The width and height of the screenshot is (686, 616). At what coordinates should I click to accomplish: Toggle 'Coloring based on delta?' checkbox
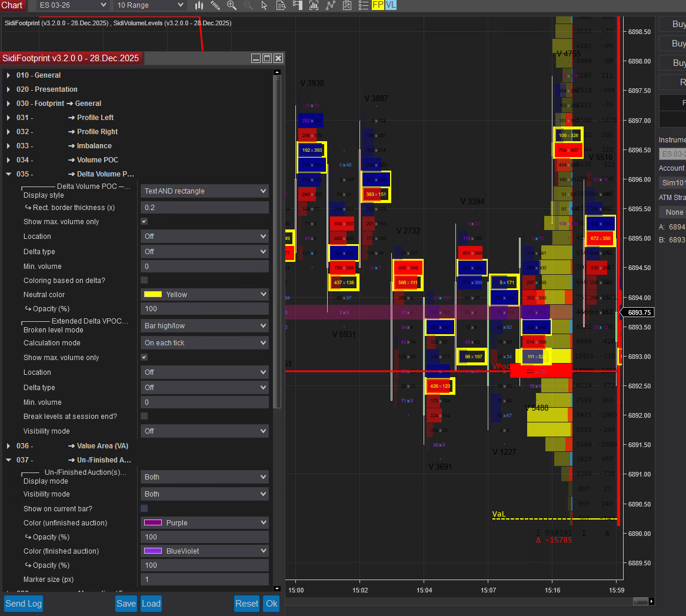(x=144, y=281)
